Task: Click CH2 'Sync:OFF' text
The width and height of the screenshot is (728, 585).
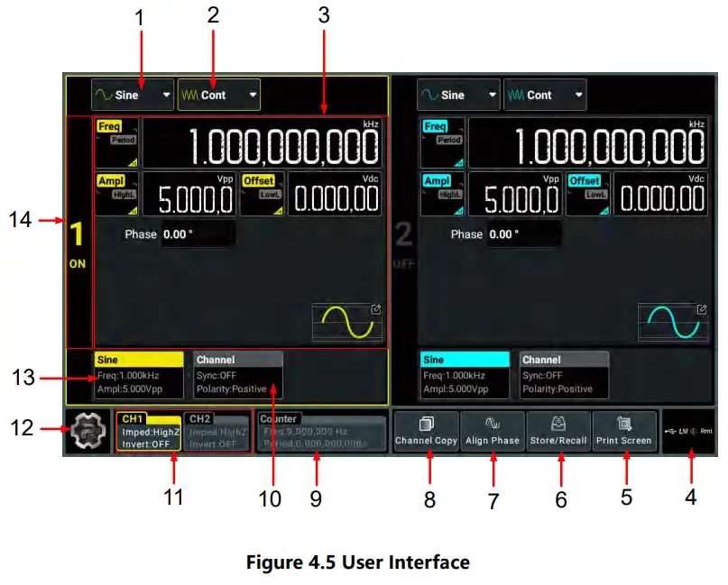Action: point(542,375)
